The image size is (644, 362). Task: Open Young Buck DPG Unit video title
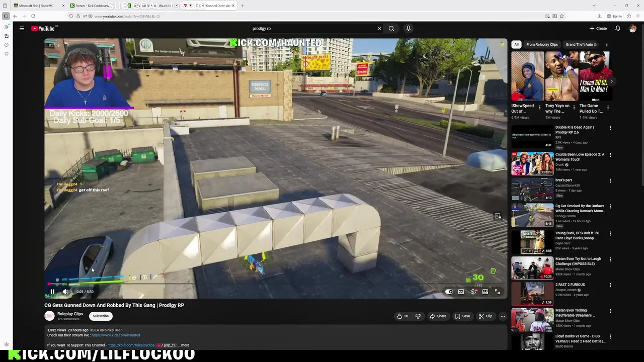[x=577, y=236]
